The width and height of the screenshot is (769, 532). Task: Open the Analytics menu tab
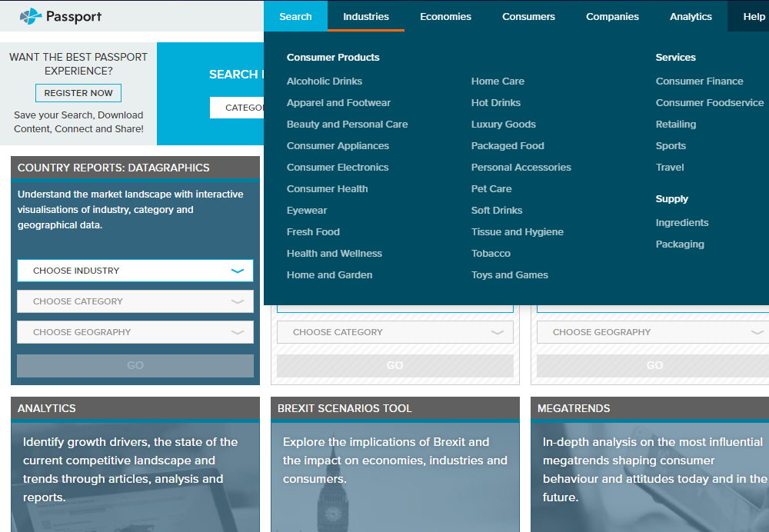pyautogui.click(x=691, y=16)
